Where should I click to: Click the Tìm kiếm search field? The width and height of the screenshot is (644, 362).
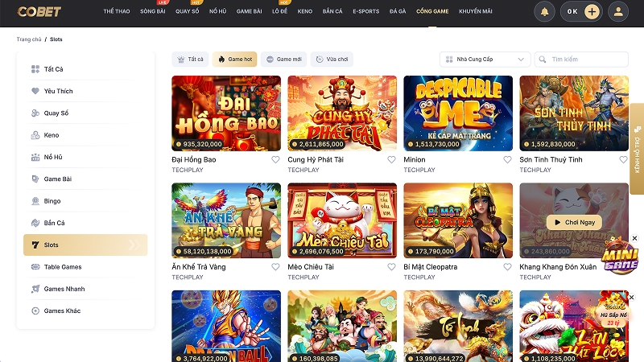(581, 60)
